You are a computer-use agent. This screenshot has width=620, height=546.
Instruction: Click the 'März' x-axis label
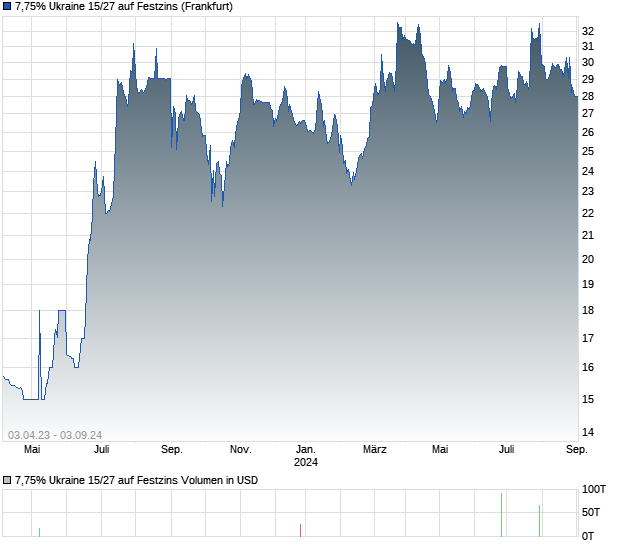pos(374,450)
